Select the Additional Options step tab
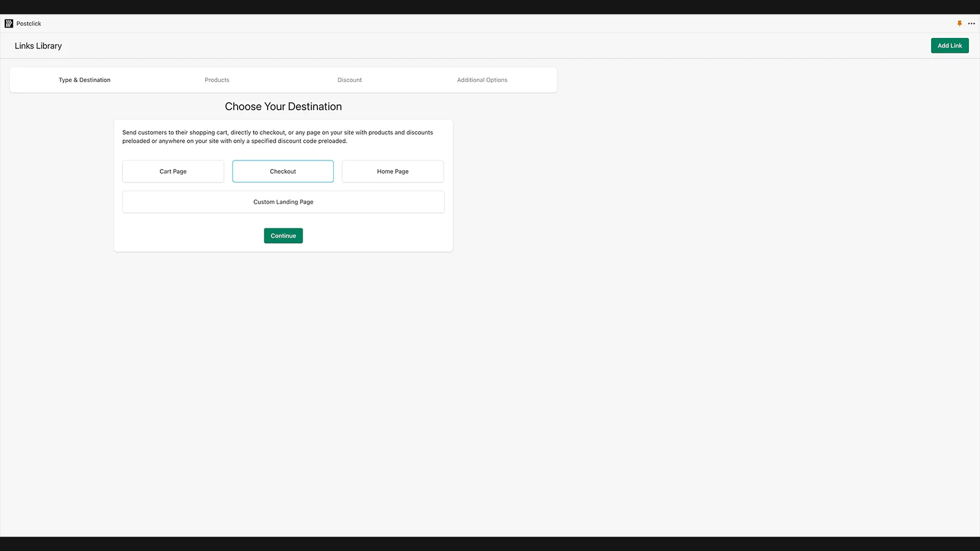The image size is (980, 551). [482, 80]
